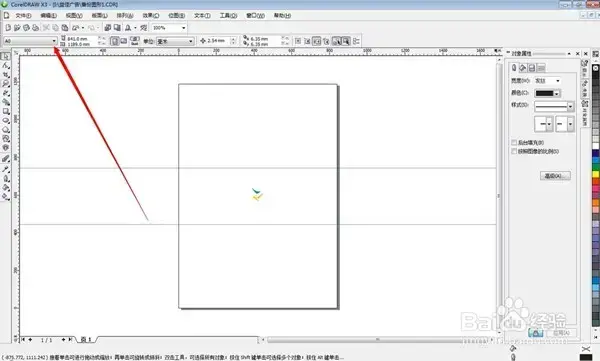Click the nudge offset 2.54 mm field

[x=218, y=41]
